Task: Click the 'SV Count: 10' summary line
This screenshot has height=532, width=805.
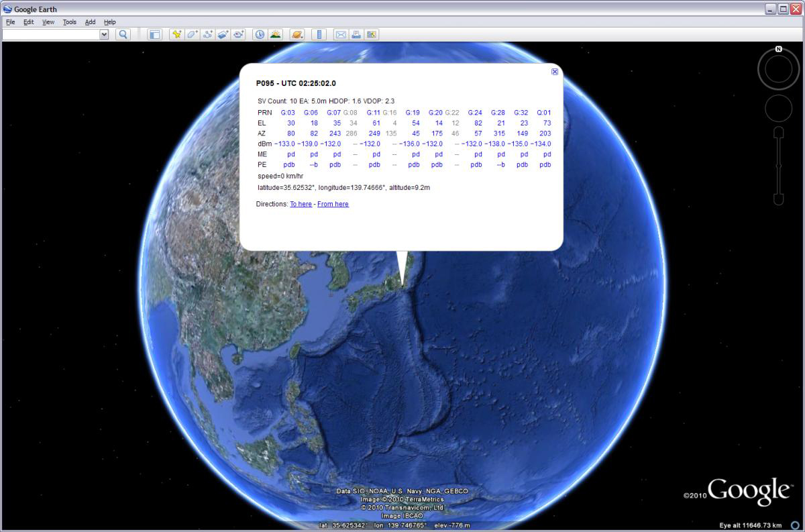Action: (326, 101)
